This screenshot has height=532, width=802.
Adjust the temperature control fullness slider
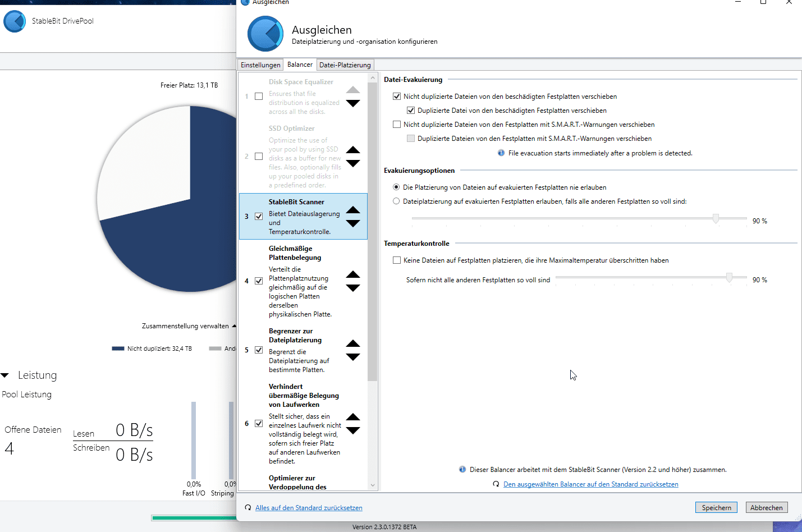point(729,277)
